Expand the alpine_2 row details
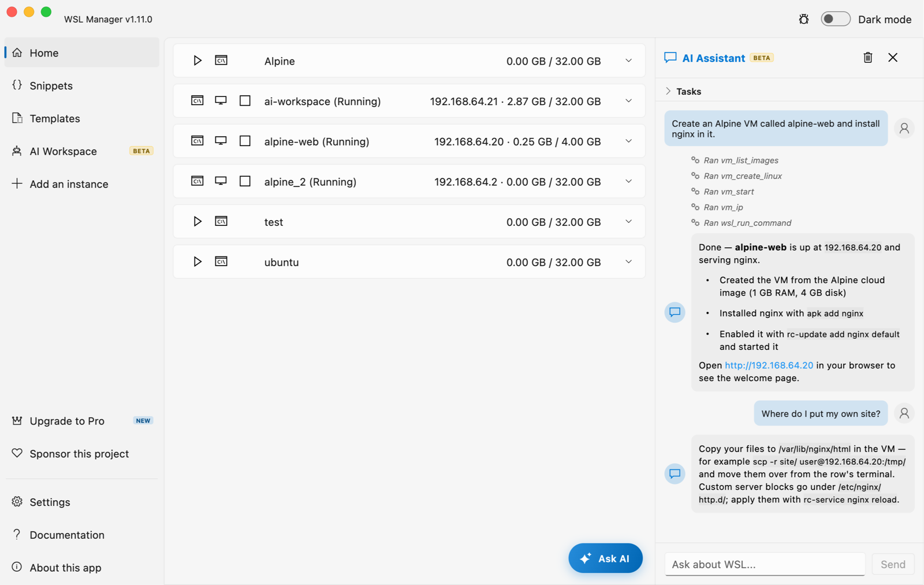Viewport: 924px width, 585px height. (628, 181)
